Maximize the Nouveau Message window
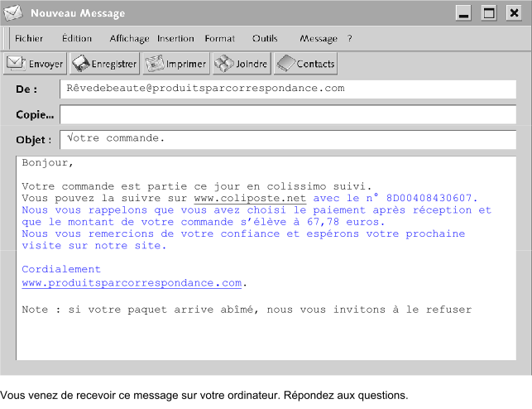The height and width of the screenshot is (409, 532). (489, 13)
